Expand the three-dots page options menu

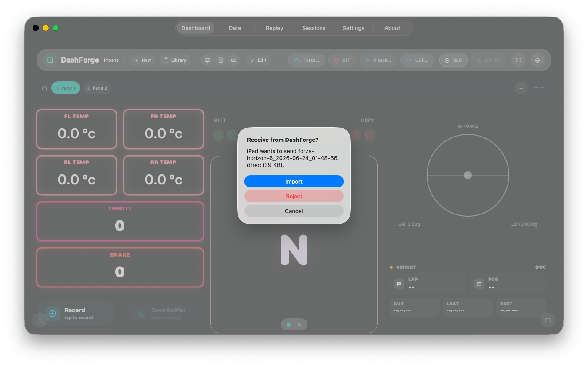tap(538, 88)
